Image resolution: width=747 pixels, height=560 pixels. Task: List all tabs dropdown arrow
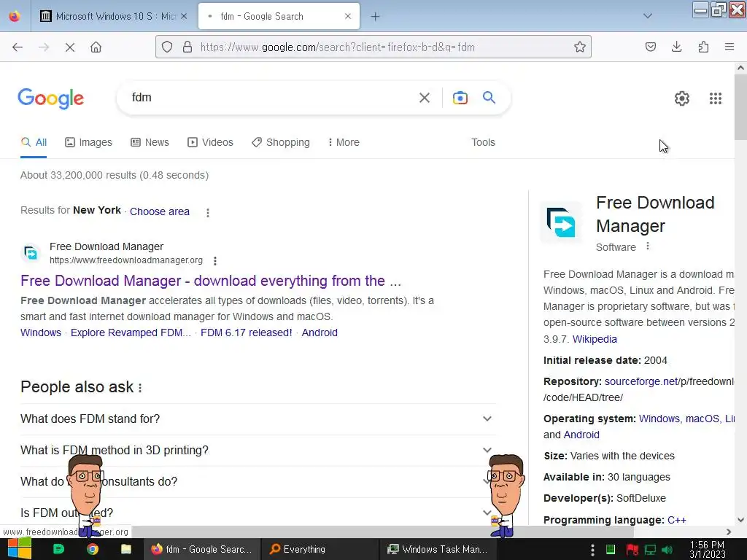tap(648, 16)
